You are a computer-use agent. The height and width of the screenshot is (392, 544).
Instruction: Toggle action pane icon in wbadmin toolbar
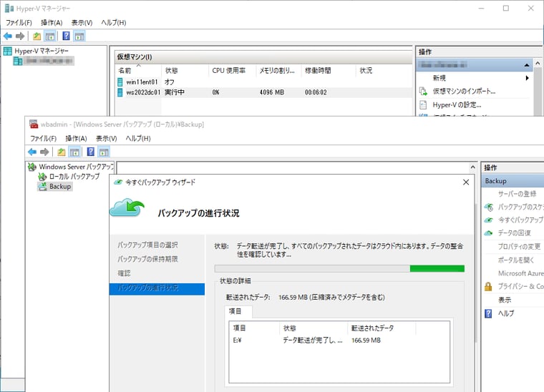104,152
